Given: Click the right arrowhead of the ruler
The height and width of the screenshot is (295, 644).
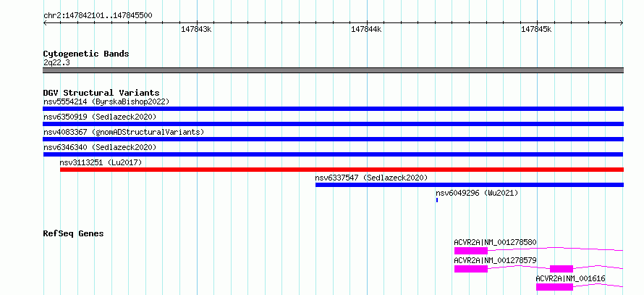Looking at the screenshot, I should 622,23.
